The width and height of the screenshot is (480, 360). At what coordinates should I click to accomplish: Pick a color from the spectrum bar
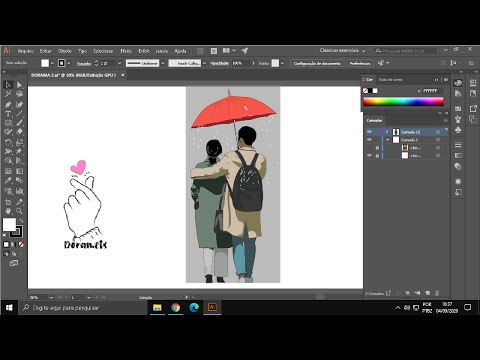point(403,102)
